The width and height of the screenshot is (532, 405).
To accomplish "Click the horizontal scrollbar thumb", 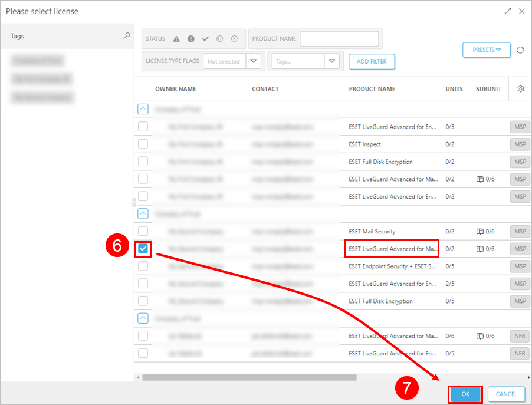I will 249,377.
